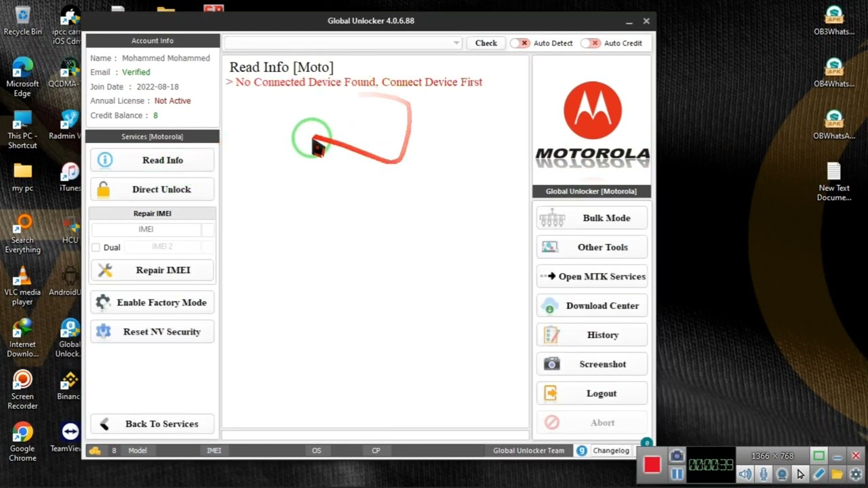Click the Repair IMEI wrench icon

104,270
